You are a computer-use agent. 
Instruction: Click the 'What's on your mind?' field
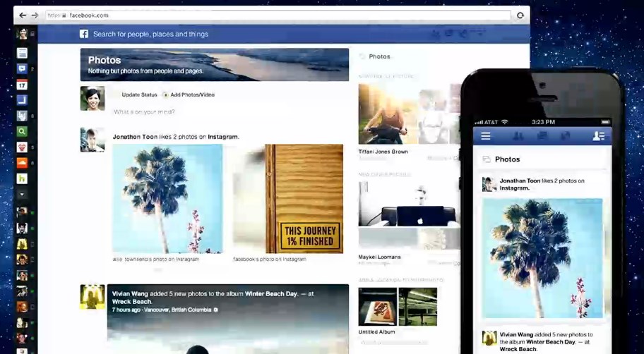coord(144,111)
